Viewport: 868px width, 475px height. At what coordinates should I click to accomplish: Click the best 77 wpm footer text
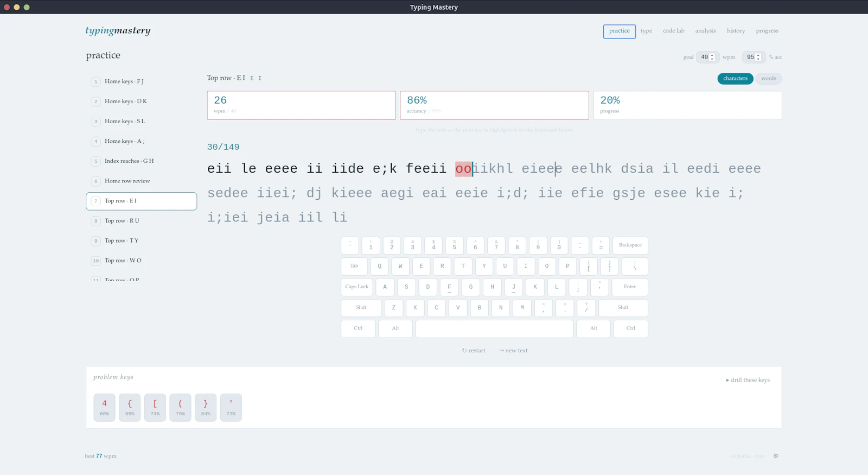(x=100, y=456)
